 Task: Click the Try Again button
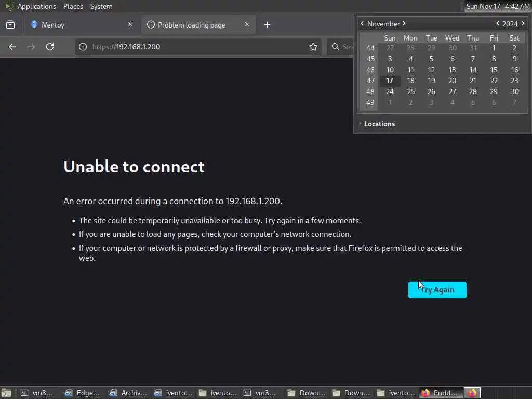coord(437,290)
